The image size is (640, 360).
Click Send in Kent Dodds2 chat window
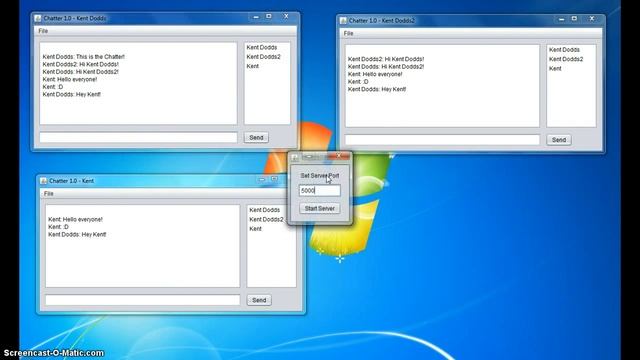(x=559, y=140)
